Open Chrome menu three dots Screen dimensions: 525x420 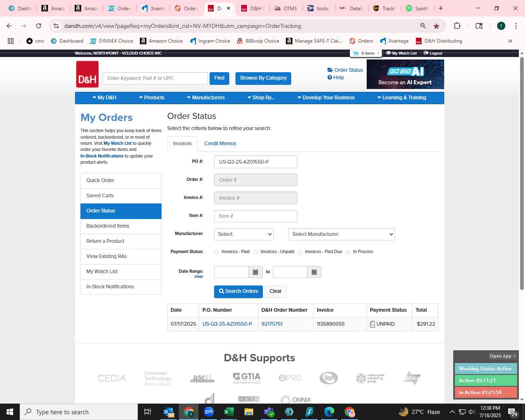[516, 26]
